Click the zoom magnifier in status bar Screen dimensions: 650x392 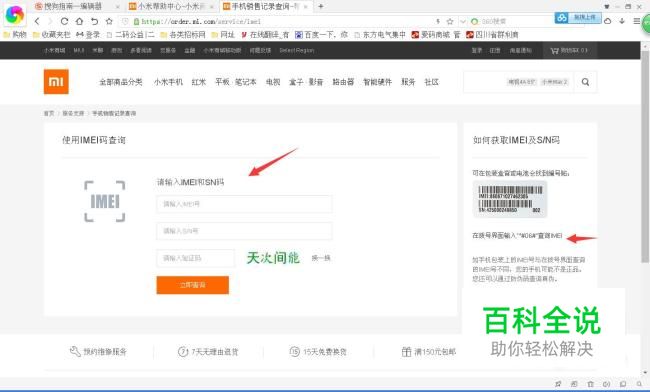(x=639, y=384)
